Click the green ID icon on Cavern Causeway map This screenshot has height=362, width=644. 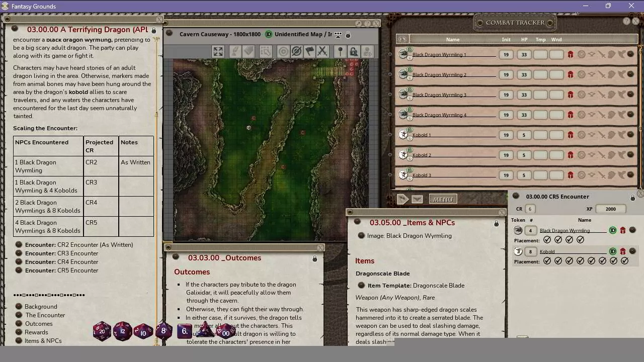pos(268,34)
